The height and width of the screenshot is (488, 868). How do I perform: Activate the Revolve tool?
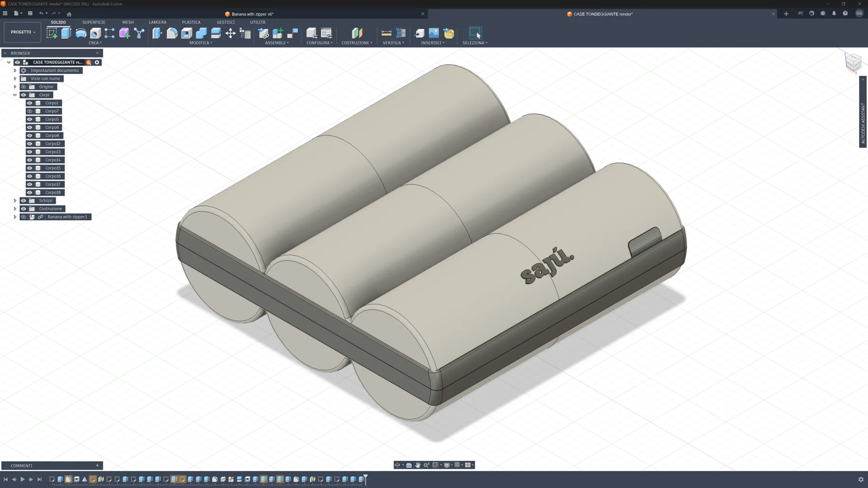(x=81, y=33)
